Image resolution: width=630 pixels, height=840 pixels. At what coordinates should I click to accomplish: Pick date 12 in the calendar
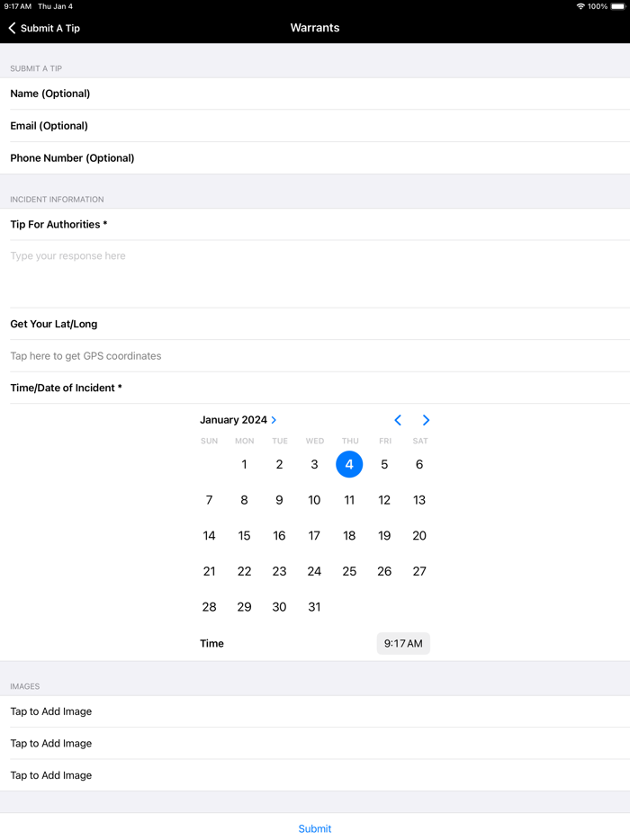click(x=384, y=500)
